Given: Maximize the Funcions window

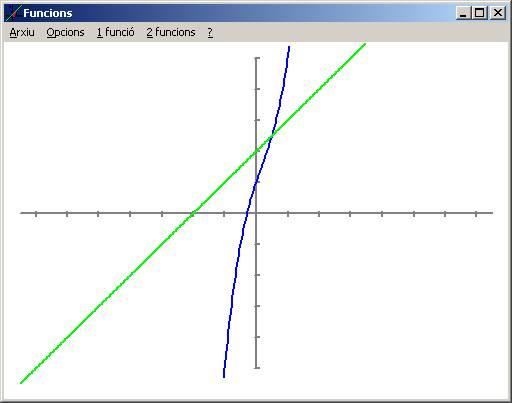Looking at the screenshot, I should click(x=480, y=13).
